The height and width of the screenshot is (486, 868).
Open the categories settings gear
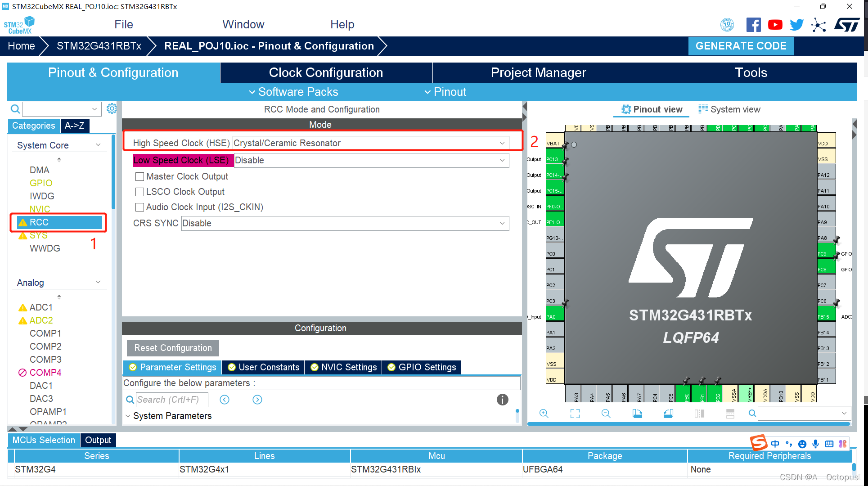tap(112, 108)
